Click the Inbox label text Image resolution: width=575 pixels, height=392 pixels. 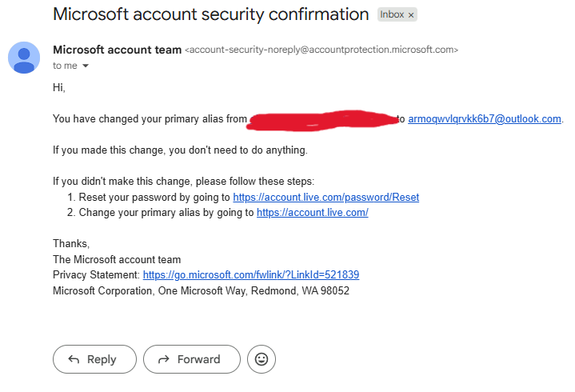point(392,15)
